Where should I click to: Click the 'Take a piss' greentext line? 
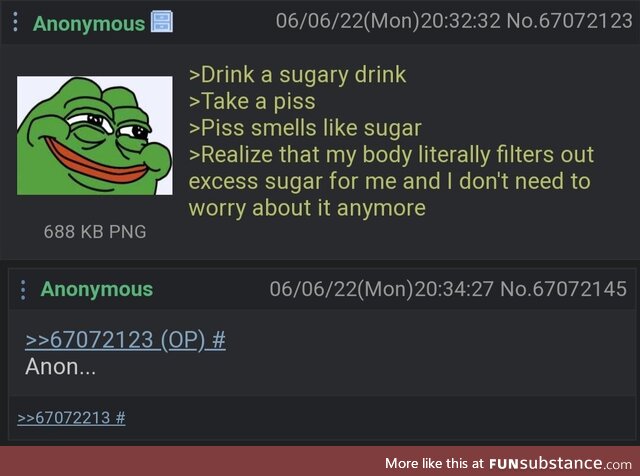point(252,101)
